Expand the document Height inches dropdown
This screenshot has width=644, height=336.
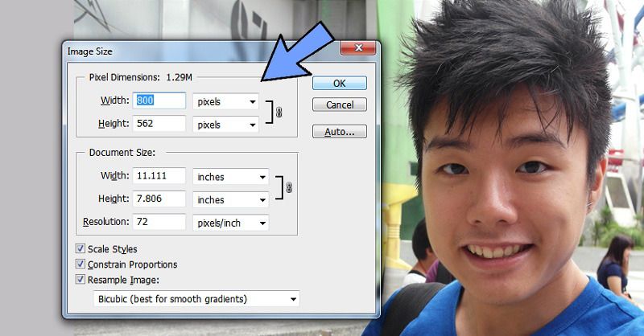pyautogui.click(x=230, y=199)
